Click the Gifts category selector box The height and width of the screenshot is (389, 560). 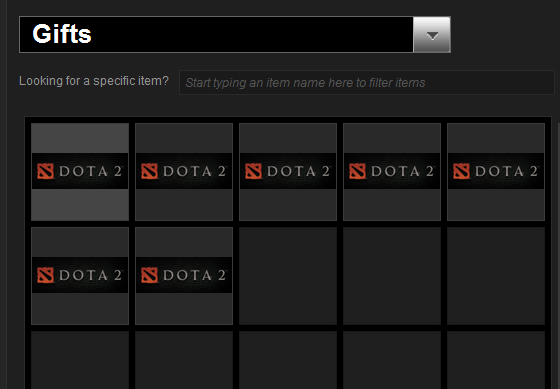[235, 35]
